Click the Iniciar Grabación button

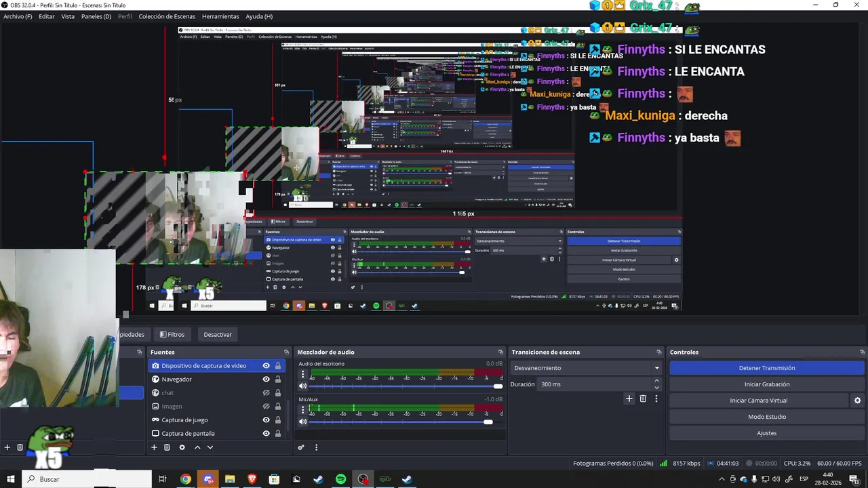[x=767, y=384]
